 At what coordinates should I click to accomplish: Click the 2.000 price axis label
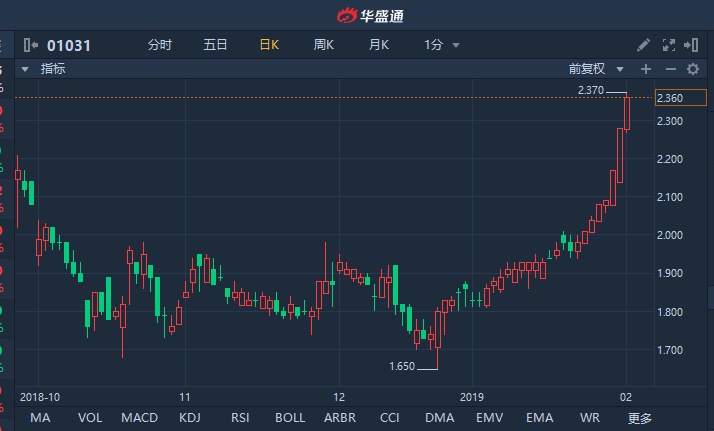[x=670, y=235]
